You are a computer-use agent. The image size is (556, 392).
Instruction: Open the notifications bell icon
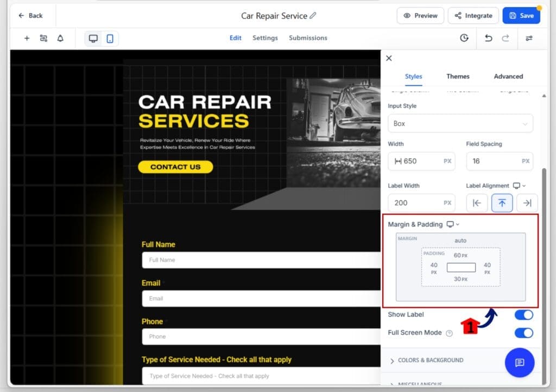60,39
